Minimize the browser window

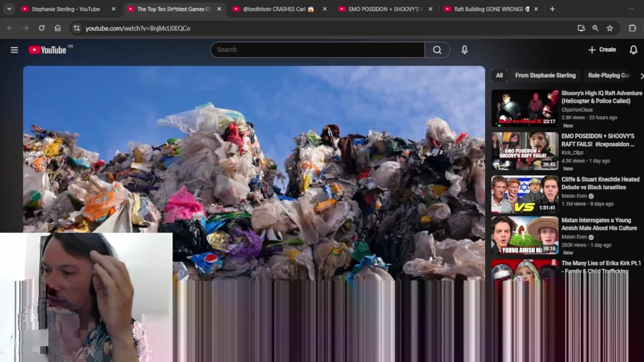point(631,9)
